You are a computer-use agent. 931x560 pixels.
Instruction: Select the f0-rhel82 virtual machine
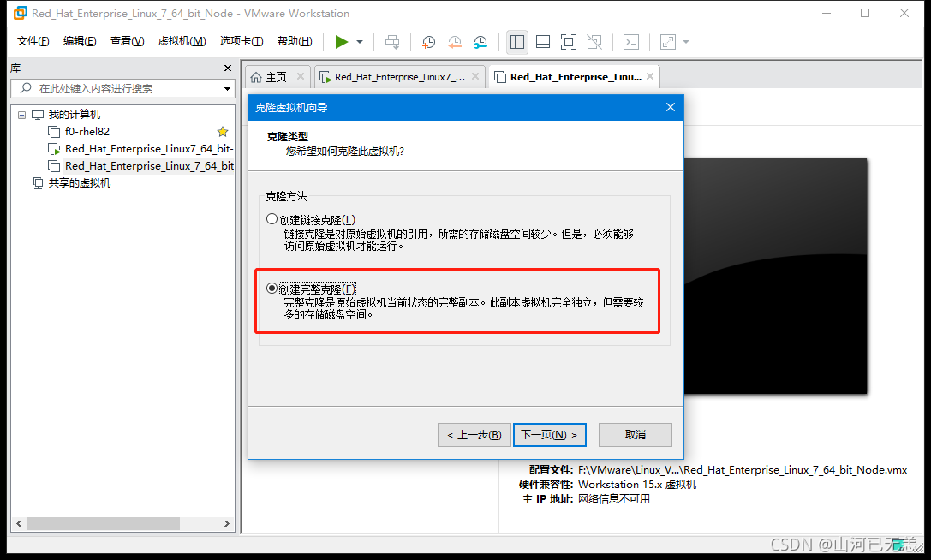pyautogui.click(x=87, y=132)
